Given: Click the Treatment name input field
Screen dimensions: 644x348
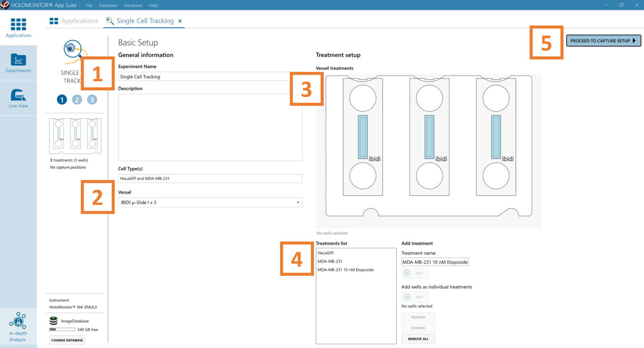Looking at the screenshot, I should coord(435,262).
